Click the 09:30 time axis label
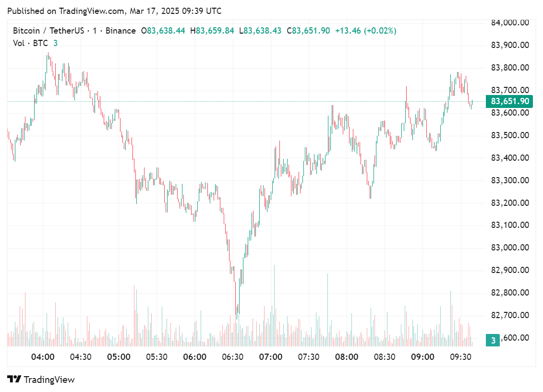 click(461, 357)
